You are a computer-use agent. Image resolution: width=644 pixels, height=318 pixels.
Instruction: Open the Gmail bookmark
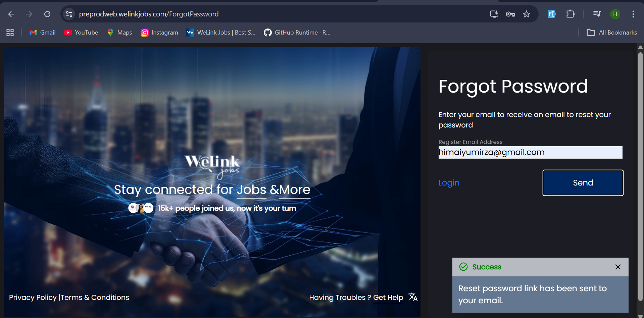click(x=43, y=33)
